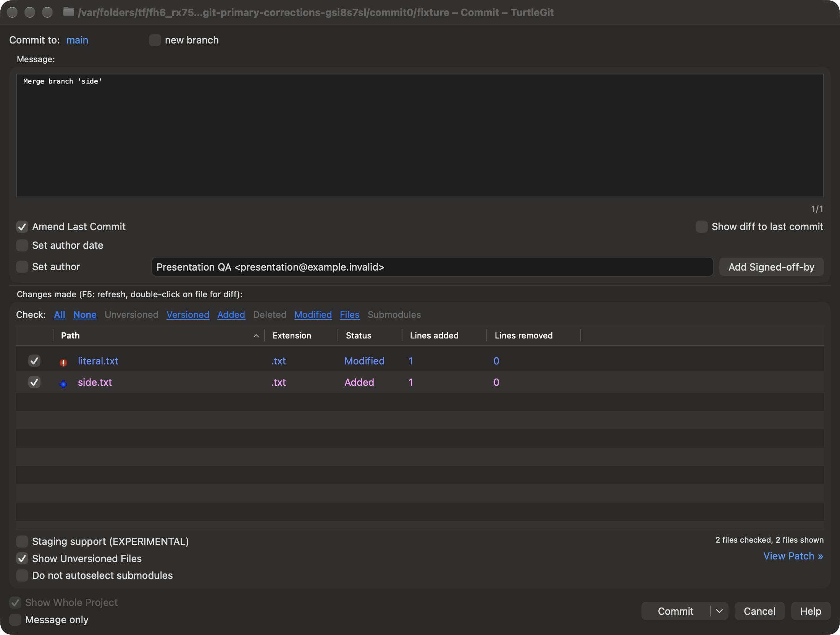
Task: Sort by the Lines added column
Action: click(444, 335)
